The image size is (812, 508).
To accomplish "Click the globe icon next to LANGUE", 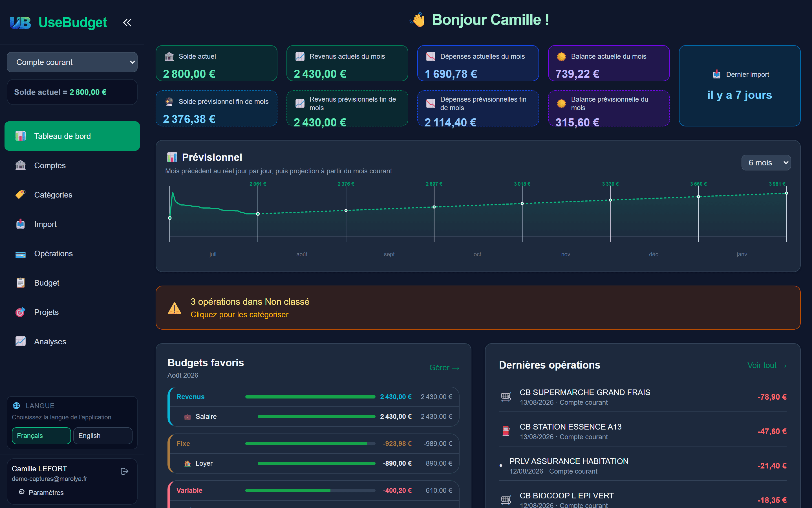I will click(x=16, y=406).
